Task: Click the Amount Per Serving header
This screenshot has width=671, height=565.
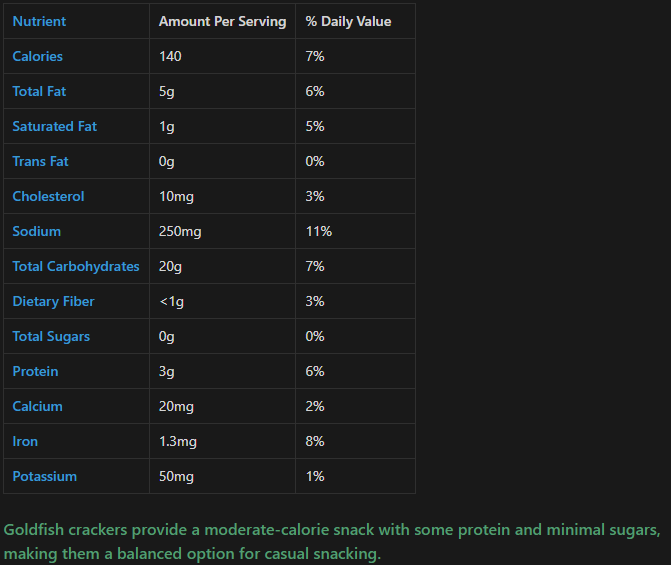Action: pos(222,21)
